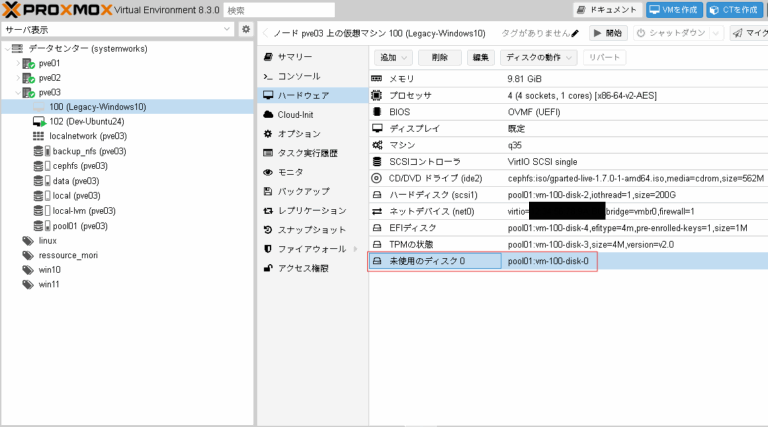Select the SCSIコントローラ row
Screen dimensions: 768x427
pyautogui.click(x=568, y=162)
